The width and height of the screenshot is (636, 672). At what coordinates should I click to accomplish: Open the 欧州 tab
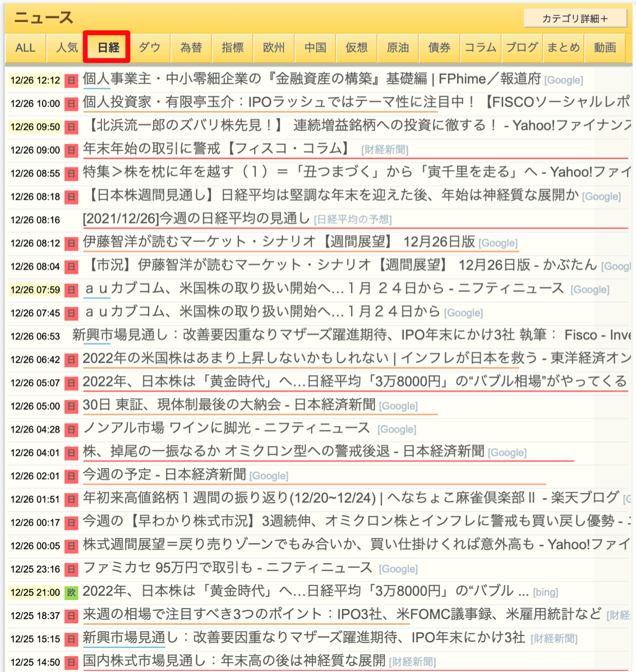[x=274, y=48]
